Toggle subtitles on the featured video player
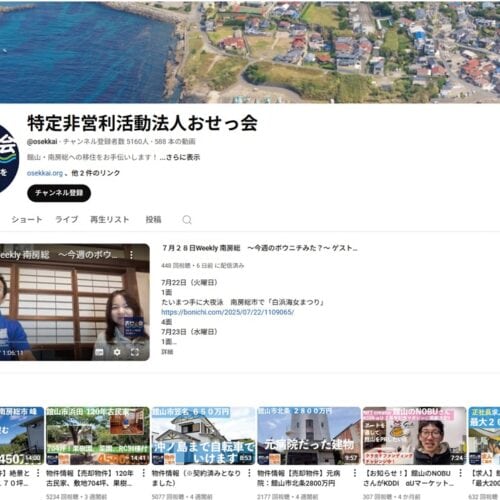 99,352
